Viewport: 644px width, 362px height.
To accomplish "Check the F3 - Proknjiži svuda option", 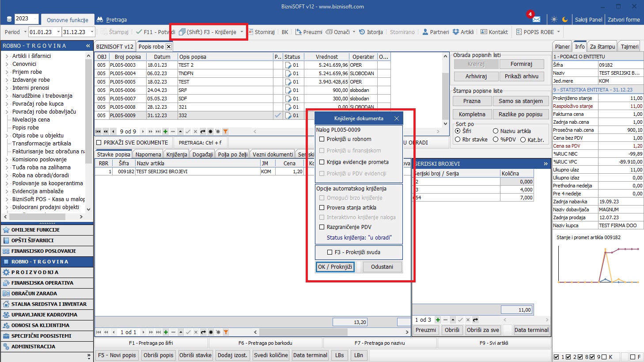I will click(x=330, y=252).
